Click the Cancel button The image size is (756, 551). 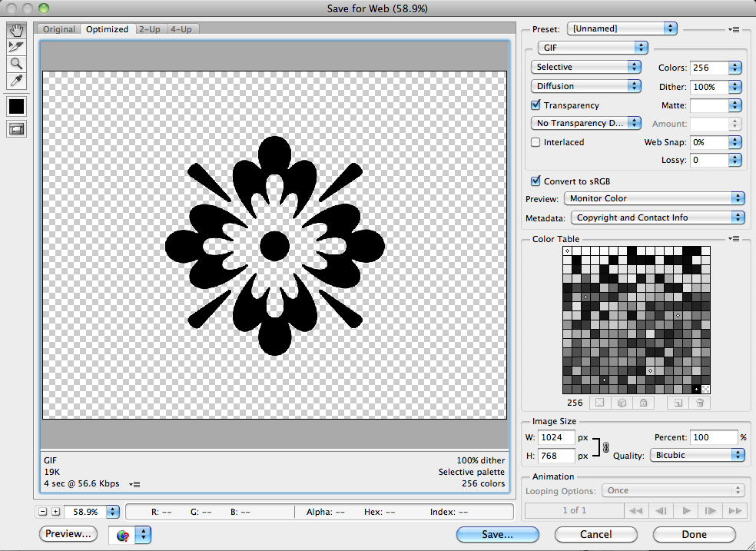tap(595, 534)
